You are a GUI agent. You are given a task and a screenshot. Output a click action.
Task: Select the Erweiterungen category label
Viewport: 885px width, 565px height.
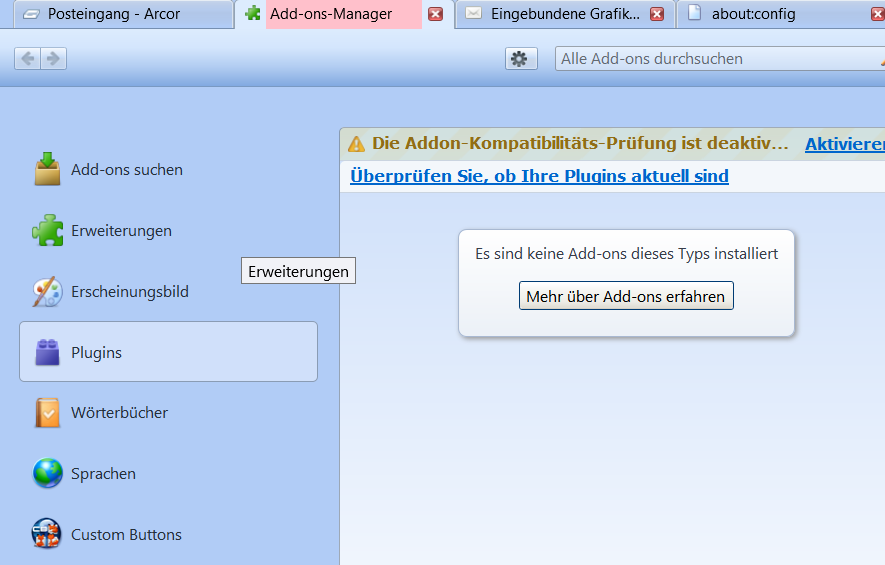pyautogui.click(x=121, y=231)
